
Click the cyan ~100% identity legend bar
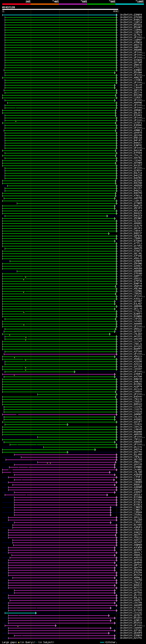130,4
